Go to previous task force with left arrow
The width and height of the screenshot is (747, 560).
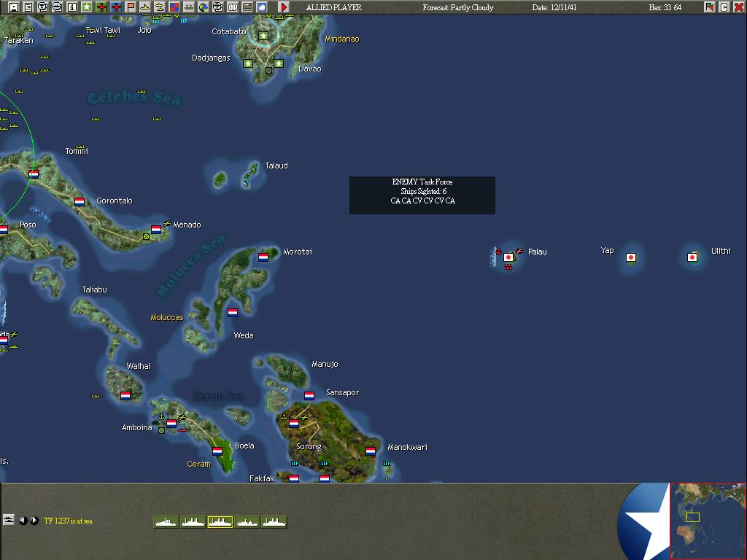coord(23,521)
